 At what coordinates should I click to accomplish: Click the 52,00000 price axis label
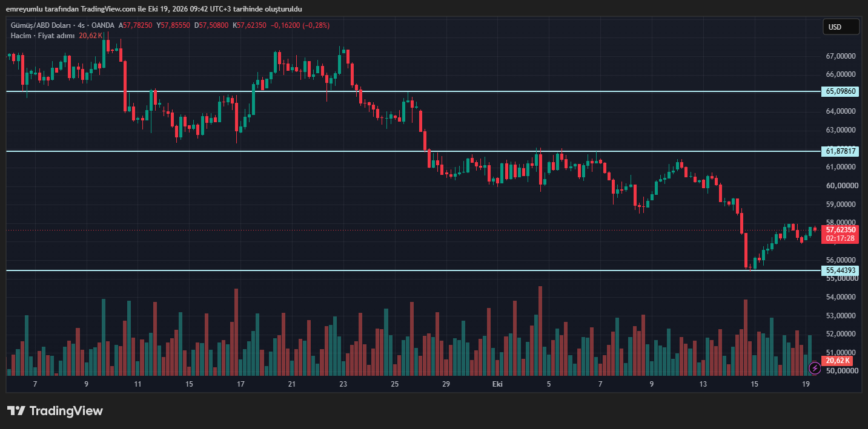click(841, 334)
